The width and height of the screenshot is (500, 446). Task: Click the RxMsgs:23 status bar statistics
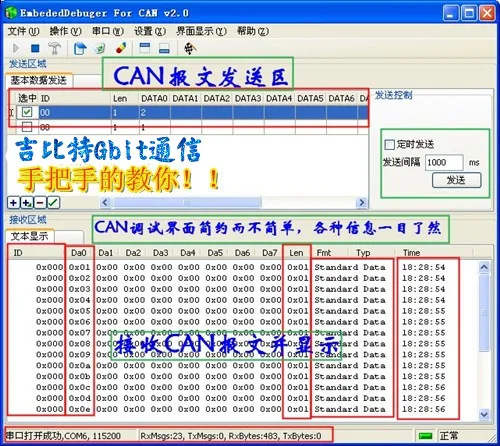tap(231, 435)
